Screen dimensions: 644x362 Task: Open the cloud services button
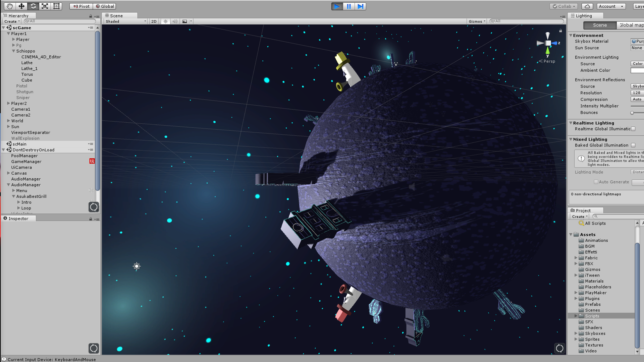click(587, 6)
